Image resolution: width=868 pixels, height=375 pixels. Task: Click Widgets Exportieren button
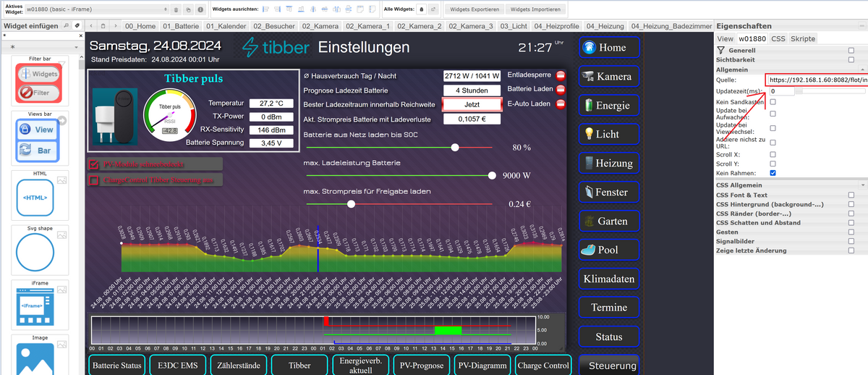click(475, 9)
